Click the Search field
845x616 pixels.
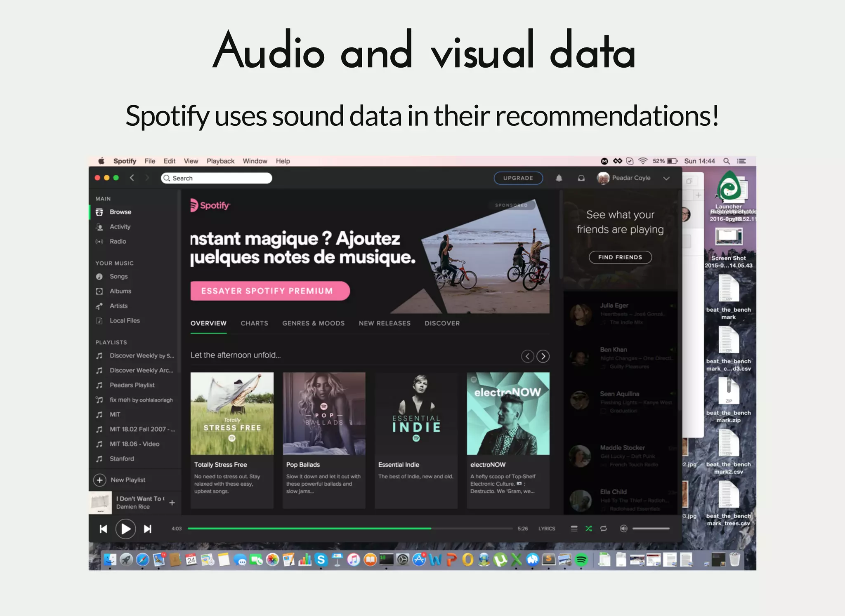[x=217, y=178]
